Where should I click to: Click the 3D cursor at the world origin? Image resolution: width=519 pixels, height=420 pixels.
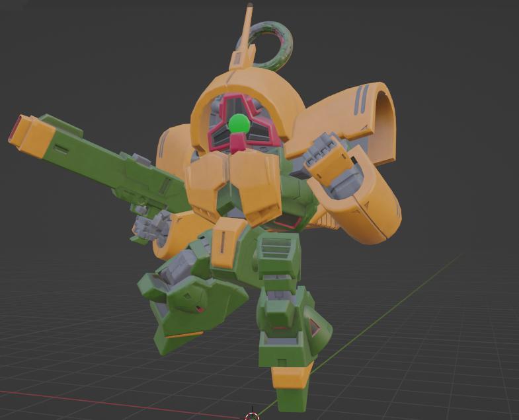click(x=252, y=416)
